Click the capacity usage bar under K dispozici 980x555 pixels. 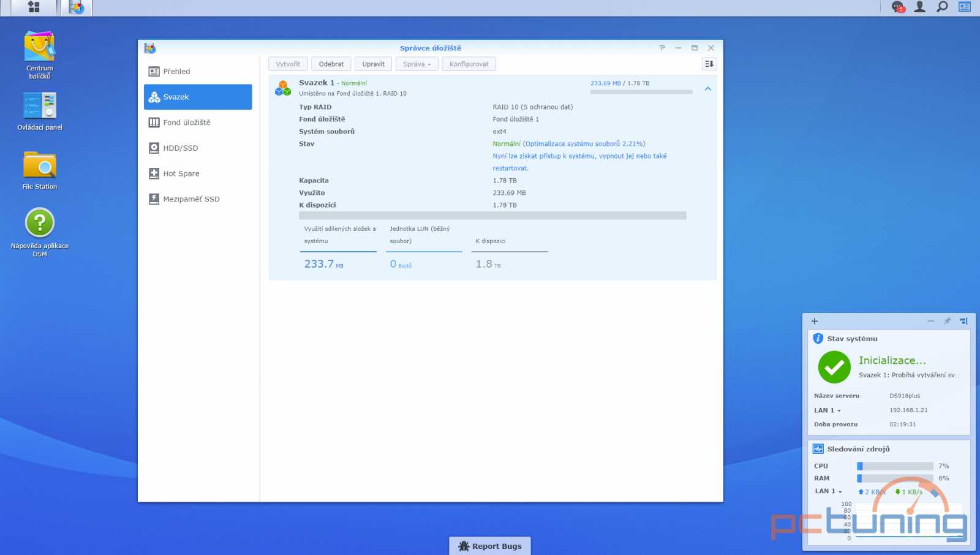pos(492,216)
